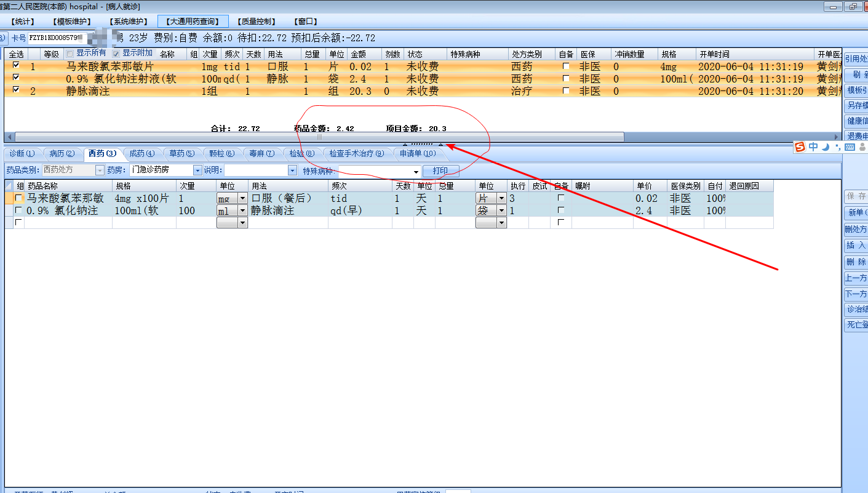Uncheck the row checkbox for 静脉滴注

click(16, 90)
